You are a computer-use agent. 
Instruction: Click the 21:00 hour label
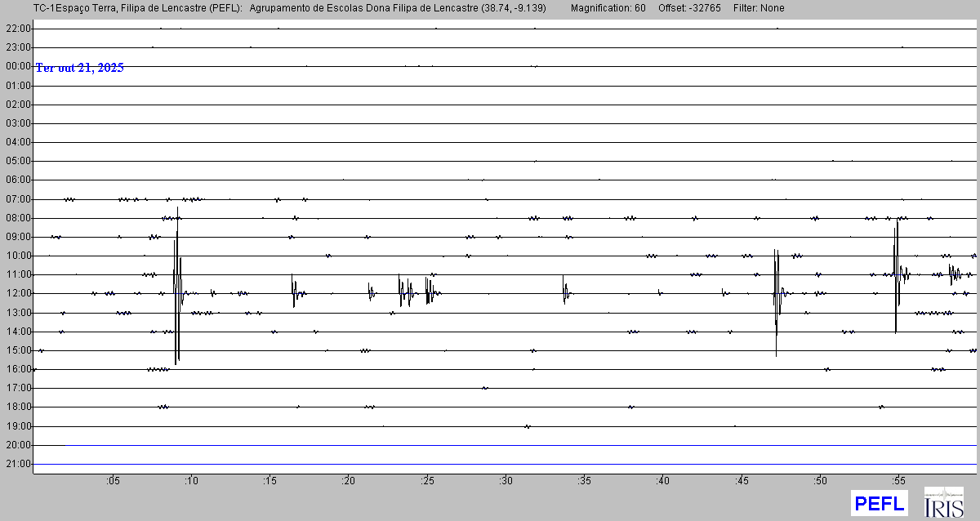[x=18, y=464]
